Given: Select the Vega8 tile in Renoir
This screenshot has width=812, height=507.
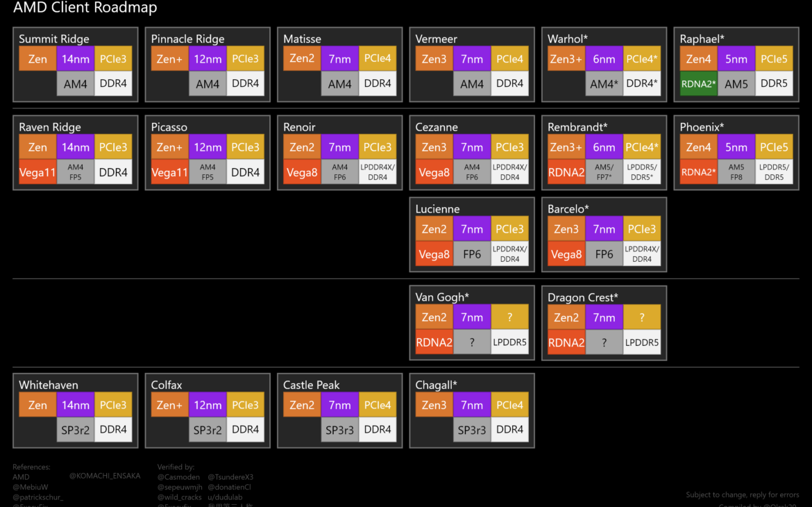Looking at the screenshot, I should coord(302,172).
